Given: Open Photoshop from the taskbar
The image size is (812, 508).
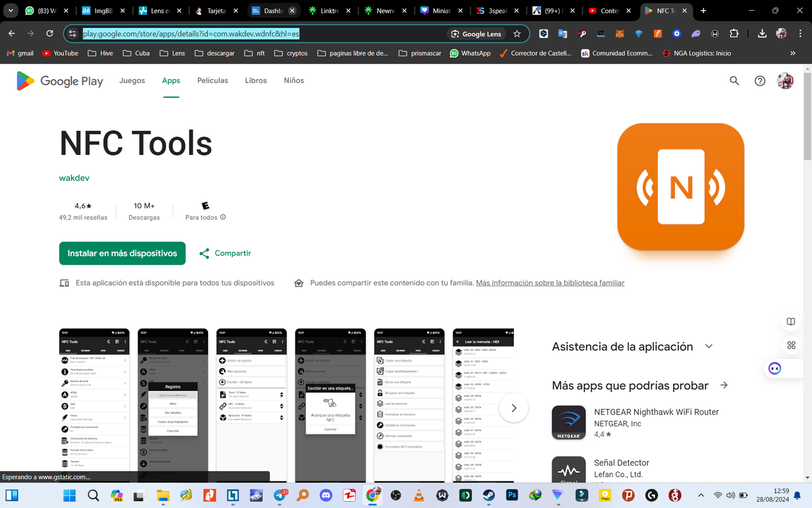Looking at the screenshot, I should (x=512, y=495).
